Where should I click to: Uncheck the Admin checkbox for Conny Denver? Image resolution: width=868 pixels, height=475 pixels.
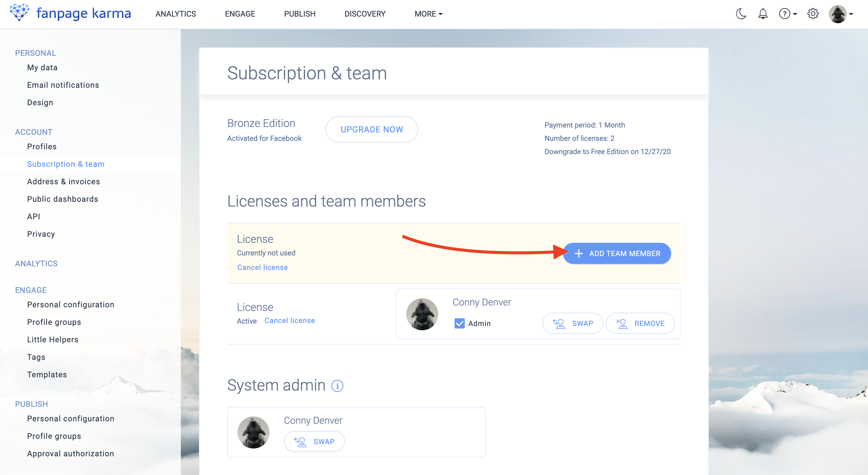[459, 323]
